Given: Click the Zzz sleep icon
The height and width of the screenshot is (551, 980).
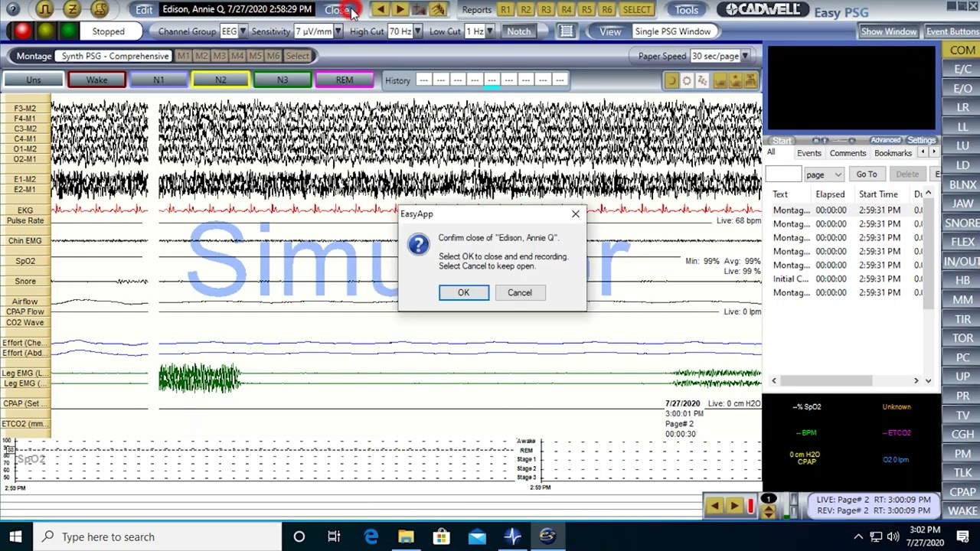Looking at the screenshot, I should [703, 80].
